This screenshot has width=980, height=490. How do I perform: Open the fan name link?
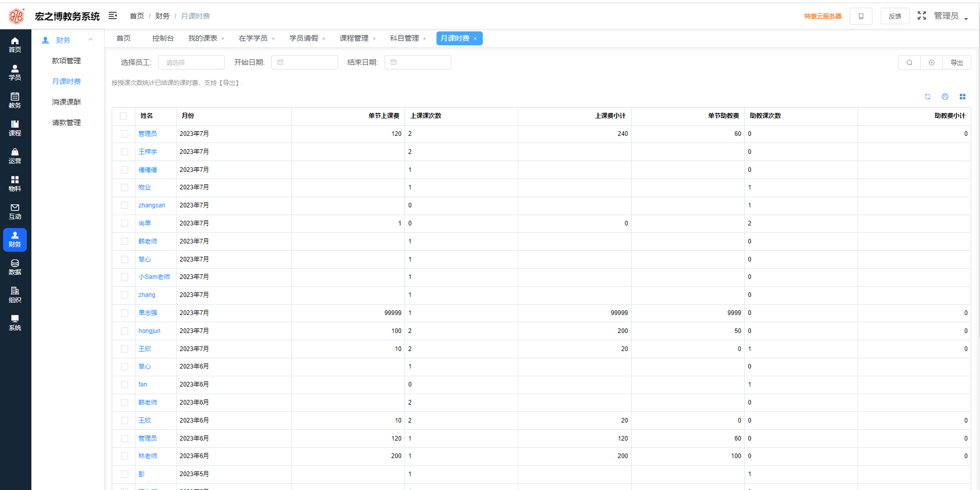pos(143,384)
